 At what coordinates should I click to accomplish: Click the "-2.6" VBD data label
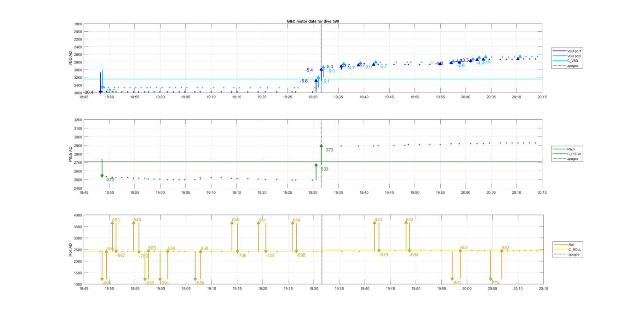tap(460, 65)
